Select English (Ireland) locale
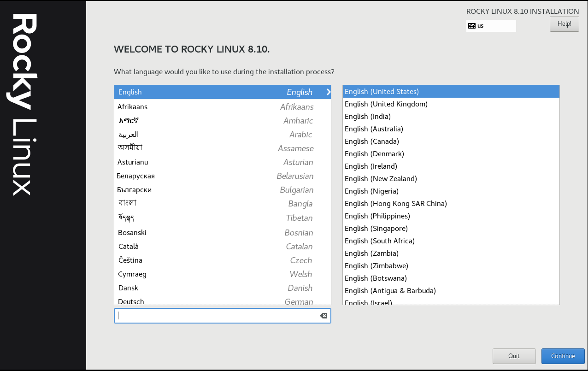This screenshot has width=588, height=371. (x=451, y=166)
